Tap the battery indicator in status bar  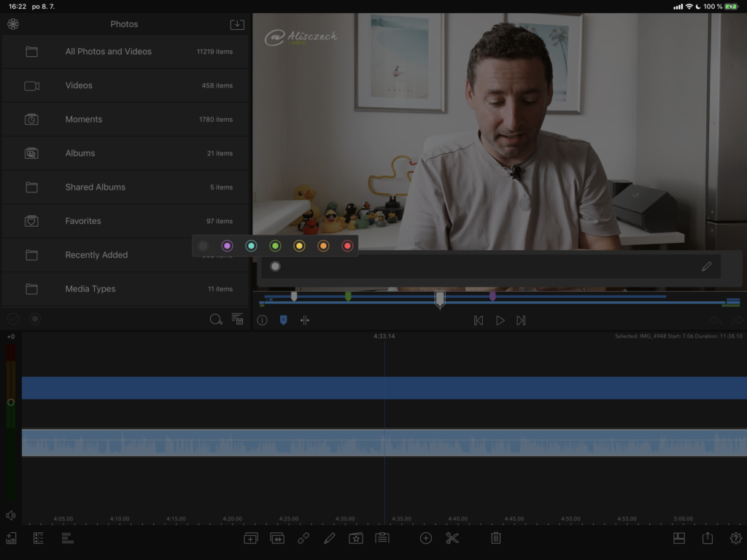pyautogui.click(x=732, y=7)
